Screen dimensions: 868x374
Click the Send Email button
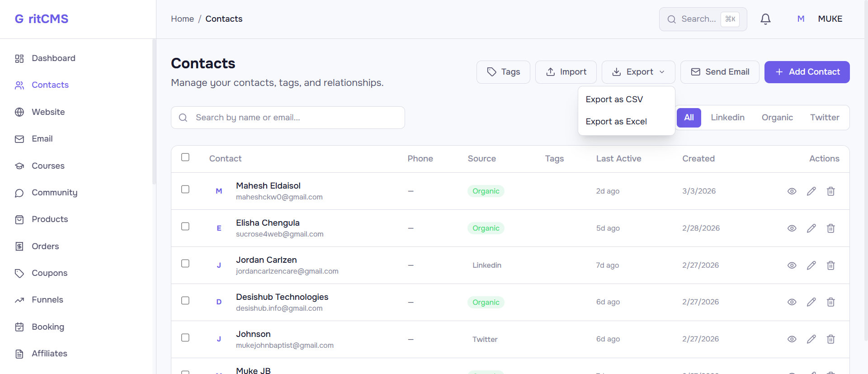click(720, 72)
